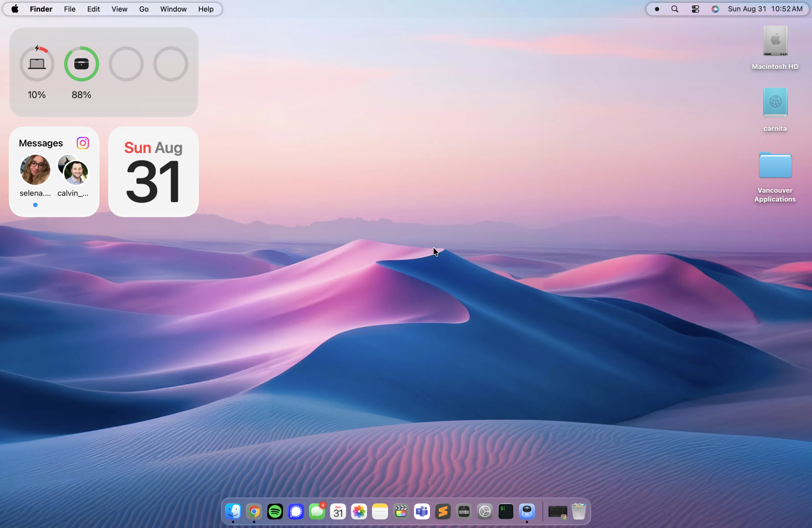Launch Signal messenger from the Dock
Screen dimensions: 812x528
click(x=296, y=511)
